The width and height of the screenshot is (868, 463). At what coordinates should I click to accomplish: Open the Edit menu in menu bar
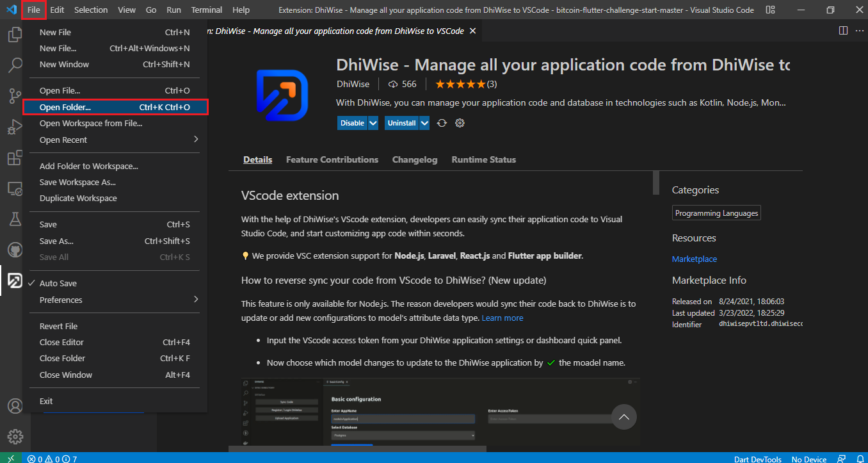(x=57, y=10)
